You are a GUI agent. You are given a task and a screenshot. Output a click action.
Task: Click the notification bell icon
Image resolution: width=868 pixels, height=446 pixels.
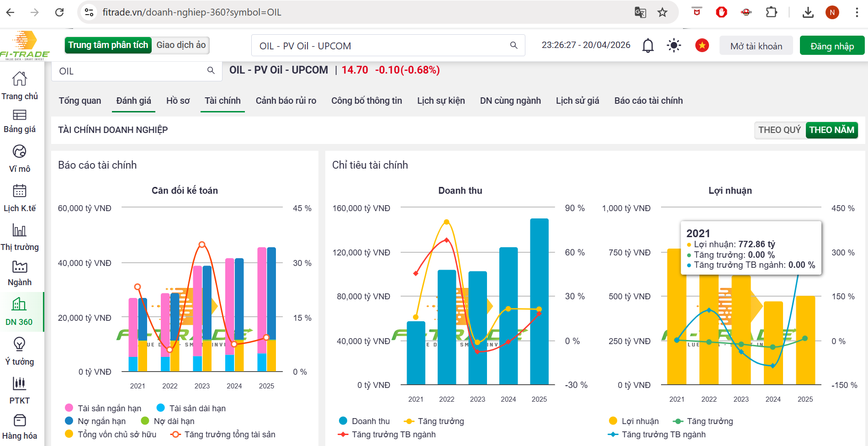click(x=648, y=46)
